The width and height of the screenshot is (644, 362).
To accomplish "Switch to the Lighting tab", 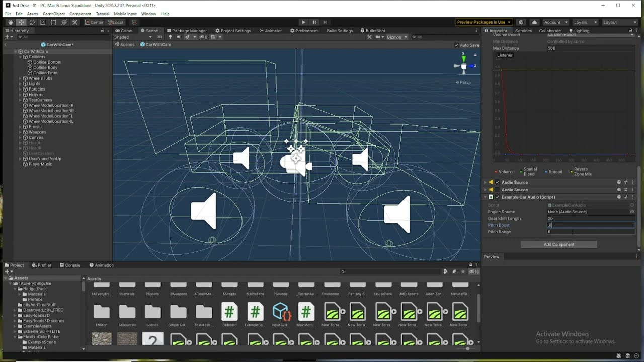I will (x=579, y=31).
